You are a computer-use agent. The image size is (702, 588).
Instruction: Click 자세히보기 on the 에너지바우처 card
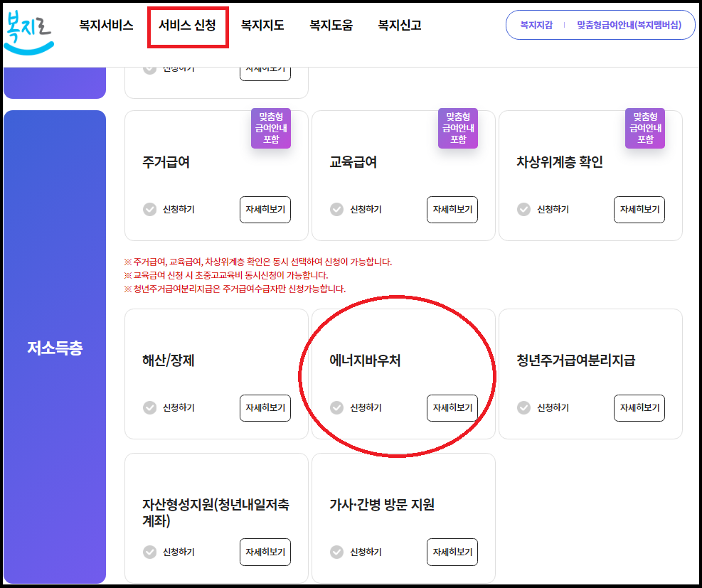coord(452,407)
